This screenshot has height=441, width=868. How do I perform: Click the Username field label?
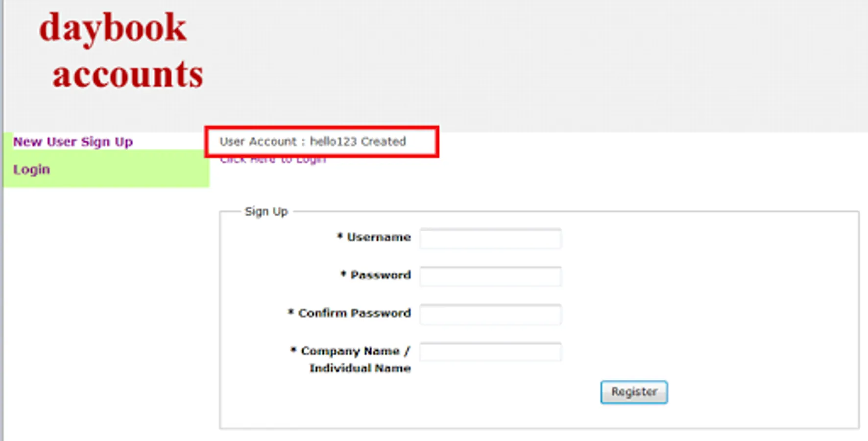(x=379, y=238)
